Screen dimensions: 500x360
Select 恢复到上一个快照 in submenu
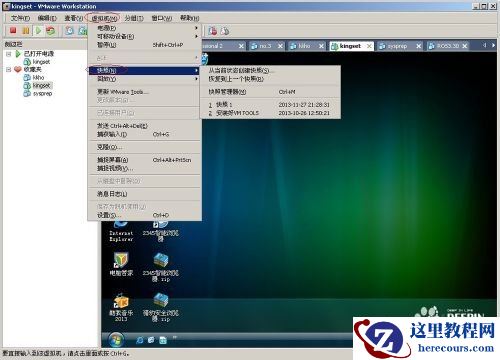click(270, 79)
